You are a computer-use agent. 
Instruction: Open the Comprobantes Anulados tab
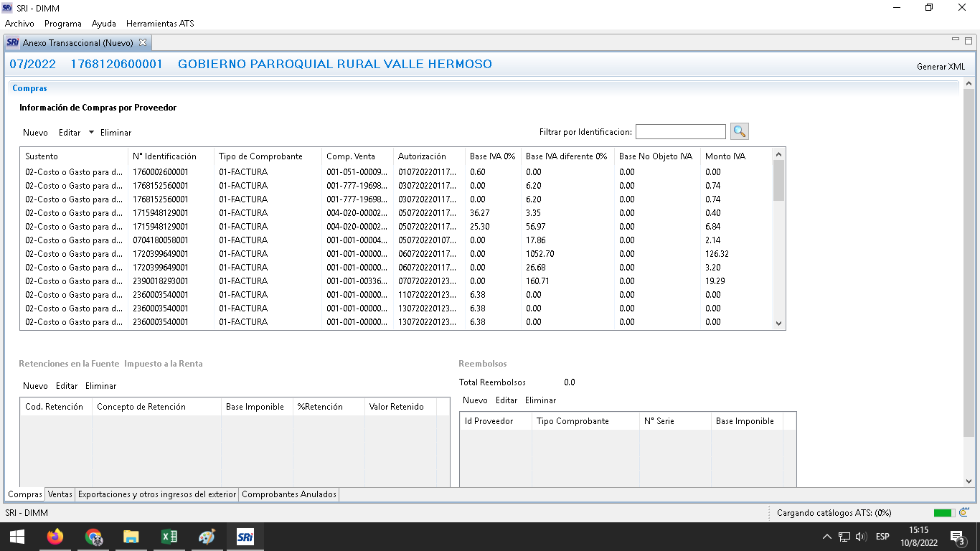click(x=288, y=494)
